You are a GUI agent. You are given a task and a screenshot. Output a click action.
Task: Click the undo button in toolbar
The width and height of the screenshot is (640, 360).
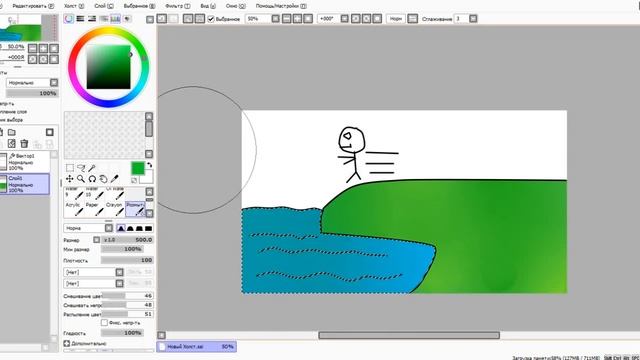162,19
